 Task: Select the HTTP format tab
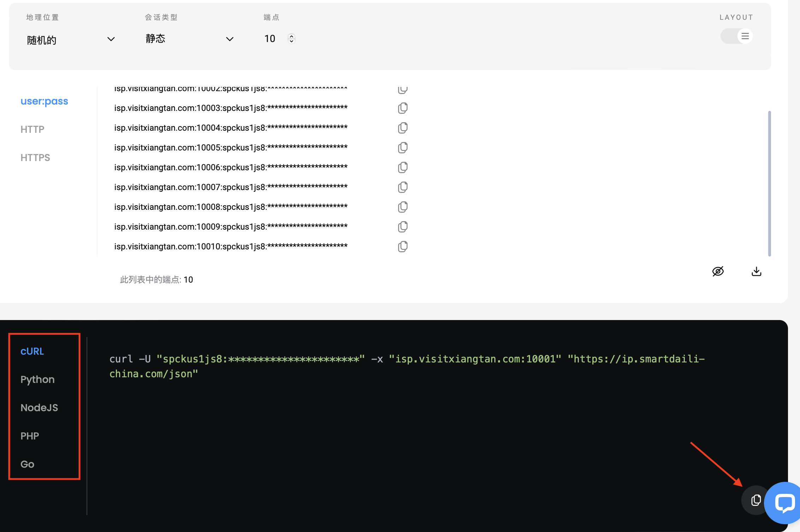coord(33,129)
